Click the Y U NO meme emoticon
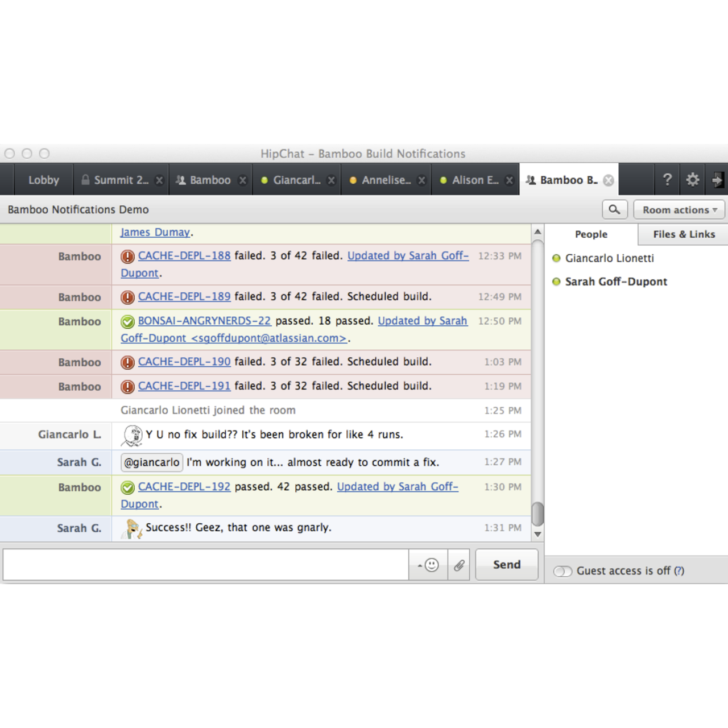The width and height of the screenshot is (728, 728). click(x=132, y=436)
